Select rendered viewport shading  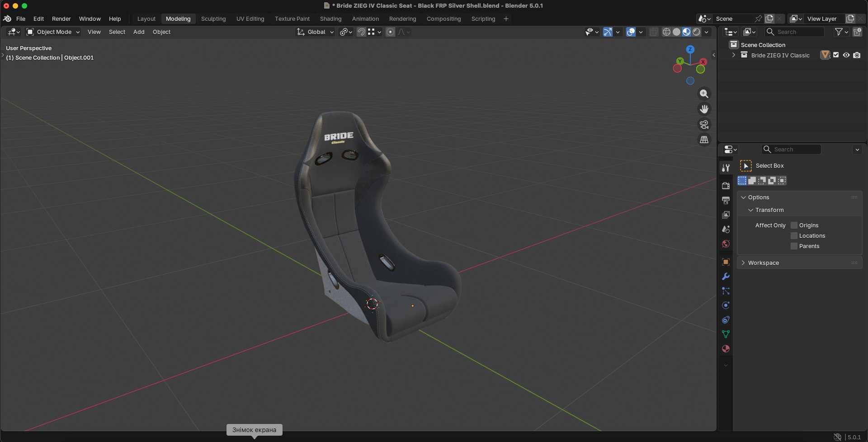pyautogui.click(x=697, y=32)
